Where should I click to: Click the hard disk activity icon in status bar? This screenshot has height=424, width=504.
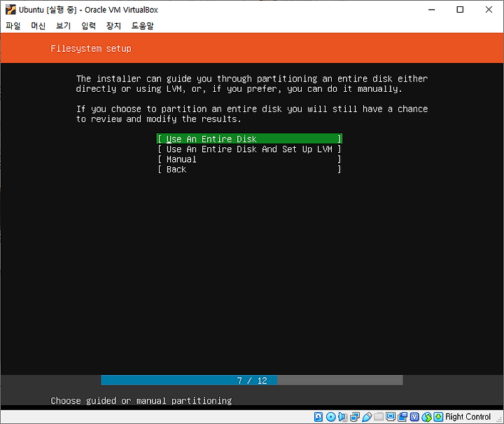coord(318,416)
